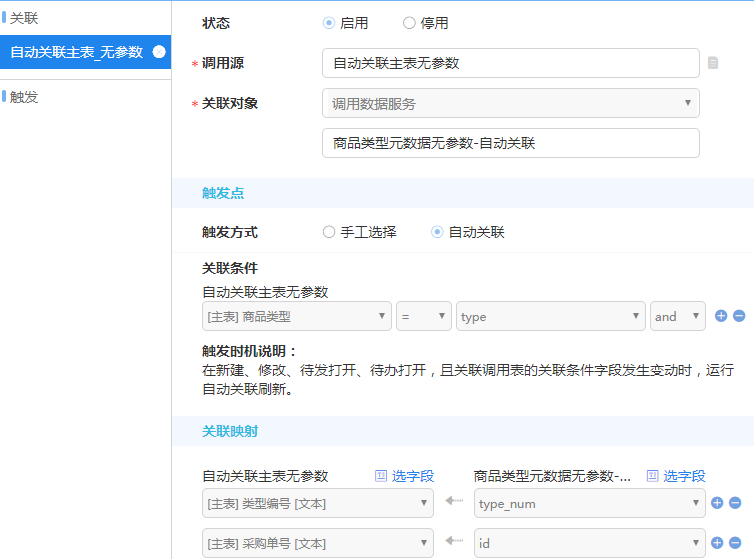Select the 停用 status radio button
This screenshot has height=559, width=754.
tap(409, 23)
